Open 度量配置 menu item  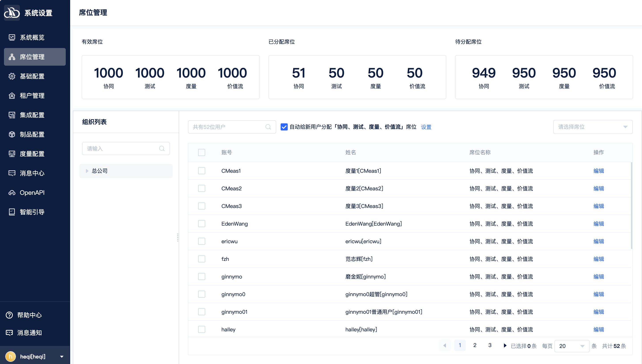click(x=35, y=154)
